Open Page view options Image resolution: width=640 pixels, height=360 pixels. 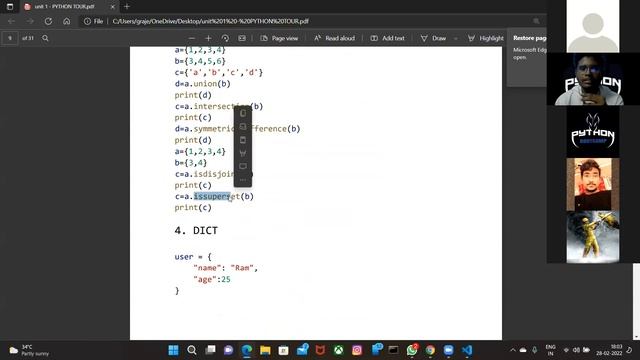[279, 38]
